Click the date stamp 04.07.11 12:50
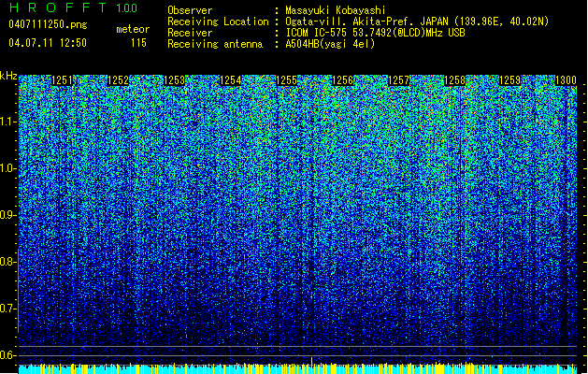 48,43
